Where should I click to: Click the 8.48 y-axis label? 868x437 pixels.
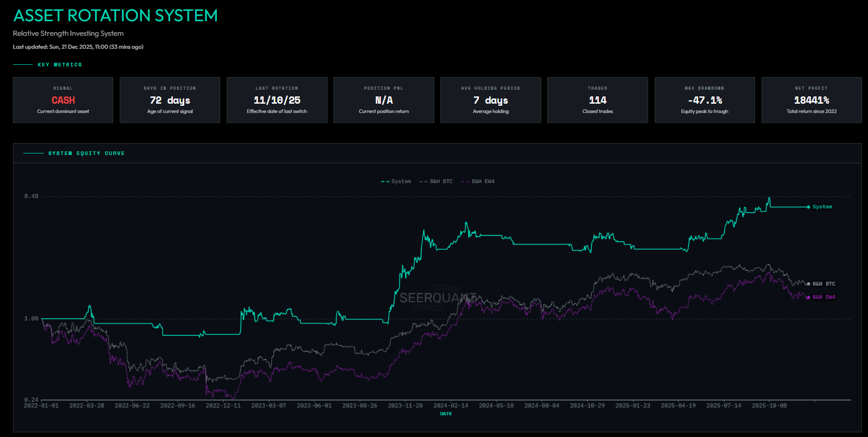[x=31, y=196]
